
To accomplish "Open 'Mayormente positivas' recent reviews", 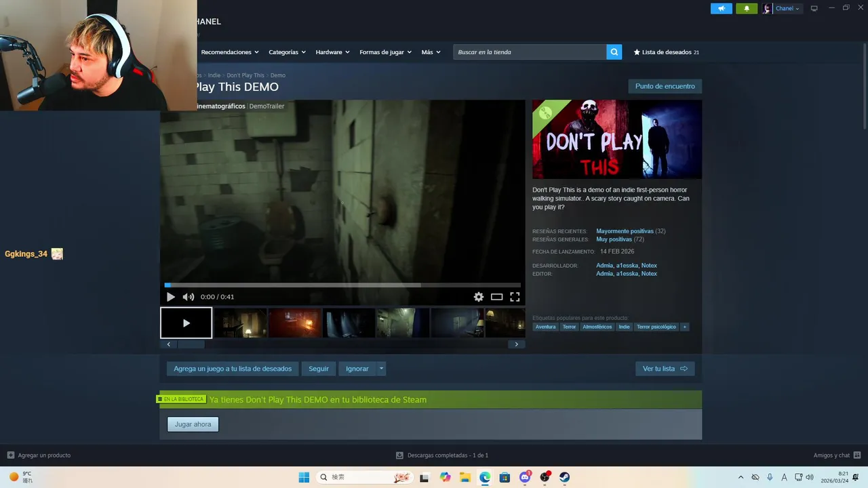I will click(625, 231).
